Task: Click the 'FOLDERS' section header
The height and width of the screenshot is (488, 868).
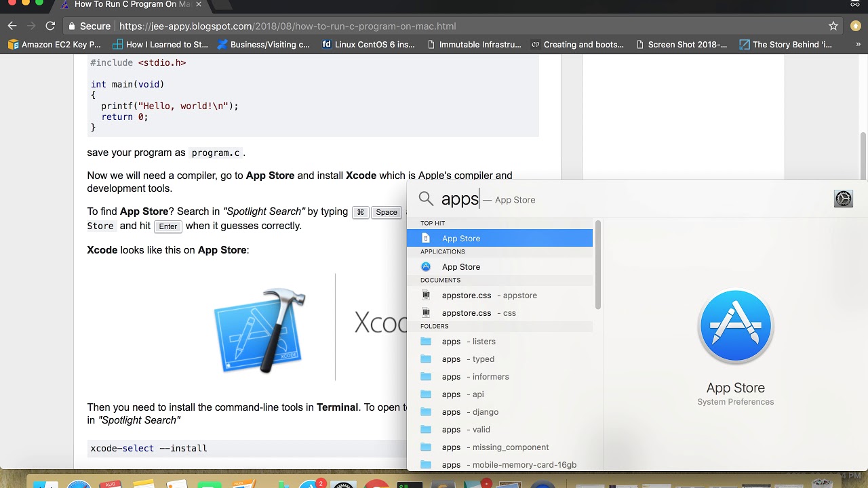Action: click(434, 326)
